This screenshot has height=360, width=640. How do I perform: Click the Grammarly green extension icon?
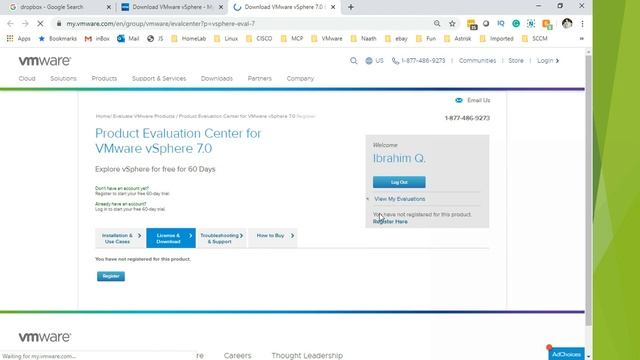[x=516, y=24]
